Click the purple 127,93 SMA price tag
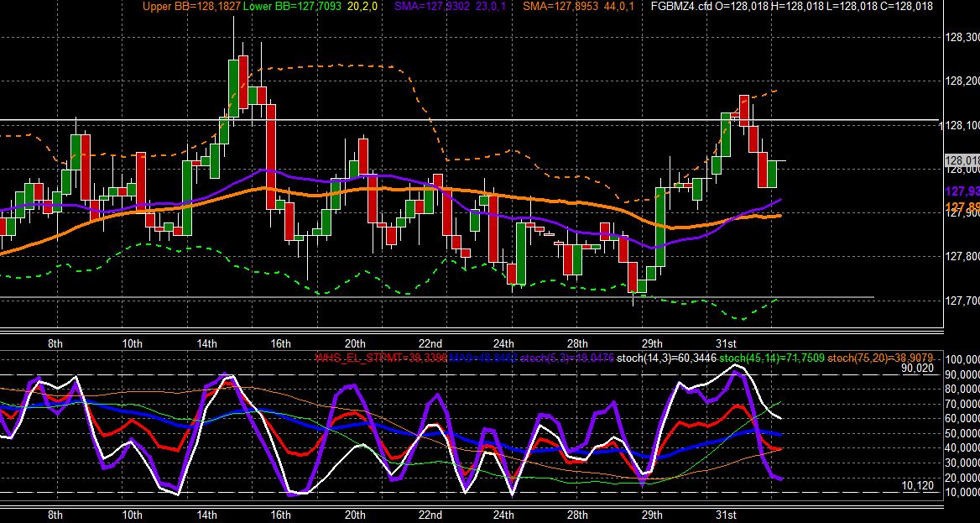The height and width of the screenshot is (523, 980). pyautogui.click(x=962, y=191)
